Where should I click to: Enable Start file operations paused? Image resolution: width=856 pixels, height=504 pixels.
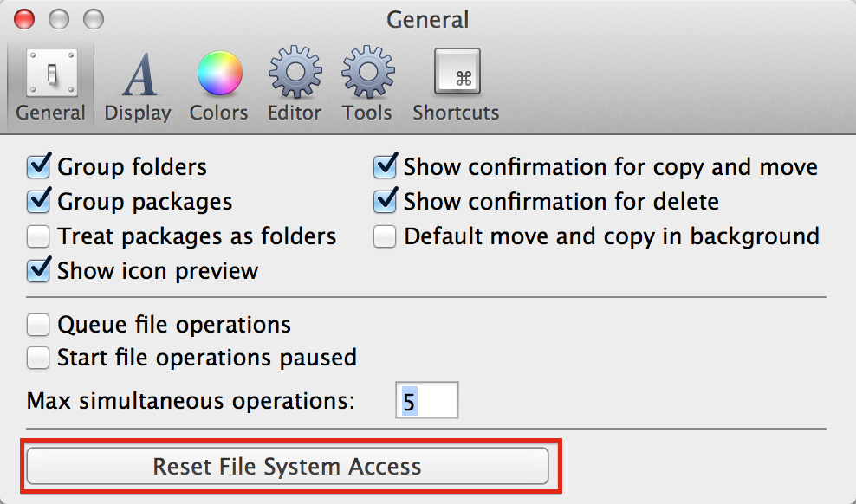tap(38, 357)
